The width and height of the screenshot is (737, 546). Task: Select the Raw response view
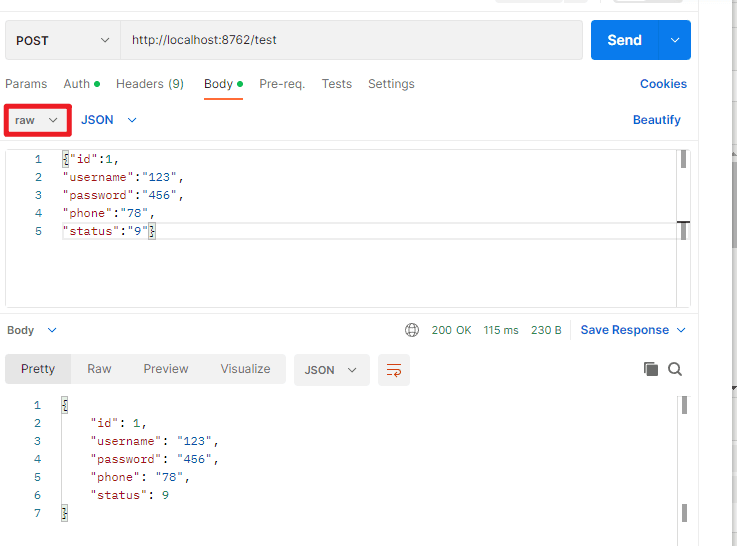[99, 369]
